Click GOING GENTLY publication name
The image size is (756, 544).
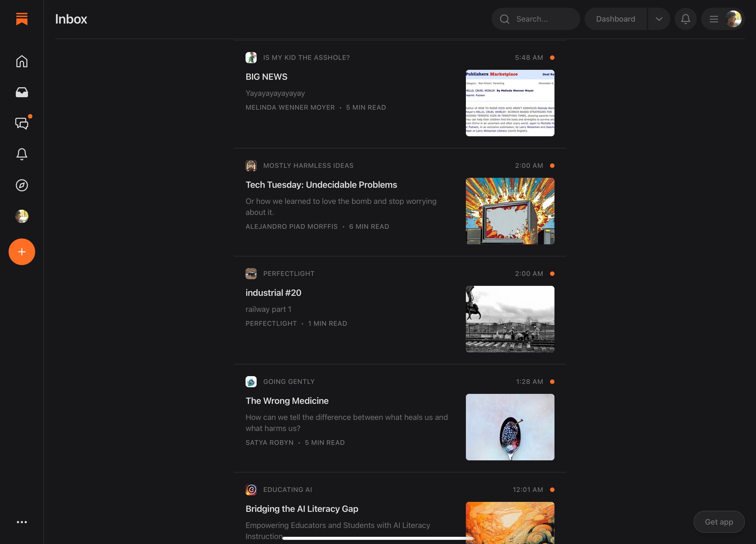(289, 382)
